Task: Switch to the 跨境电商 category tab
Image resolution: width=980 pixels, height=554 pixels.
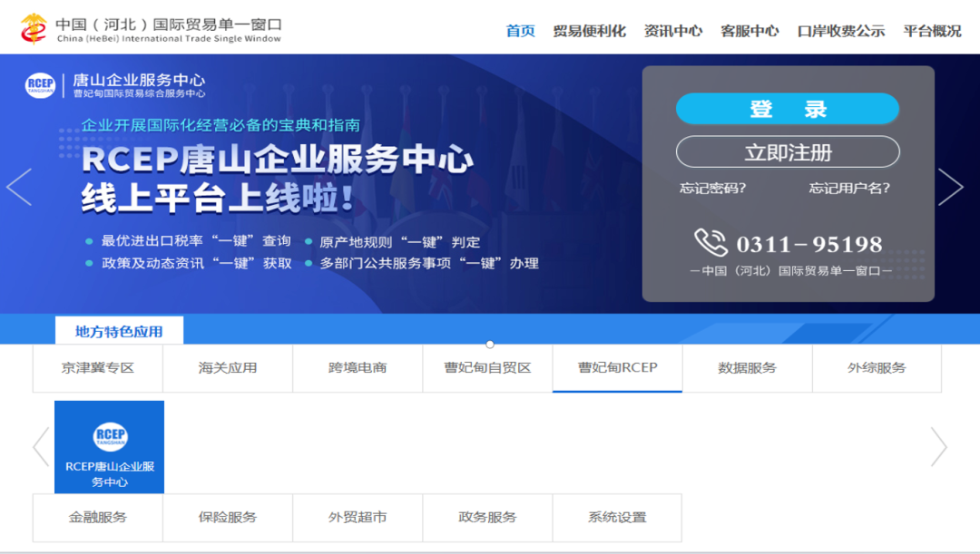Action: click(358, 368)
